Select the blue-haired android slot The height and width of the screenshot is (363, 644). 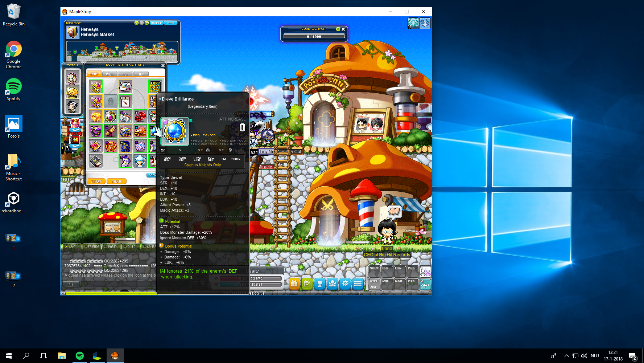pos(140,161)
